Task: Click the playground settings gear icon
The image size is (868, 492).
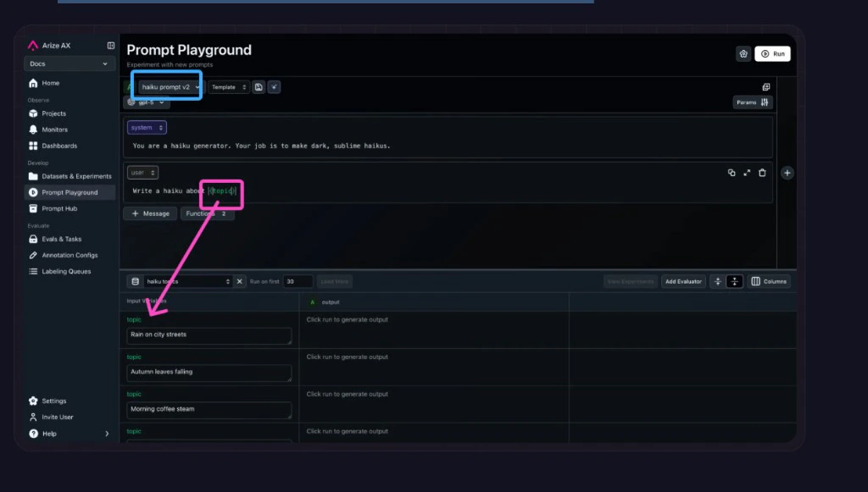Action: click(x=743, y=53)
